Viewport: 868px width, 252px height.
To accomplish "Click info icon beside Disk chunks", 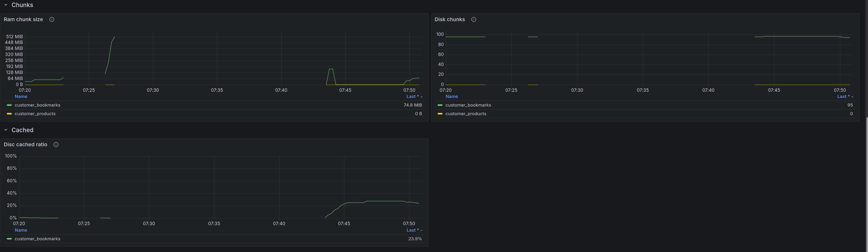I will [x=473, y=20].
